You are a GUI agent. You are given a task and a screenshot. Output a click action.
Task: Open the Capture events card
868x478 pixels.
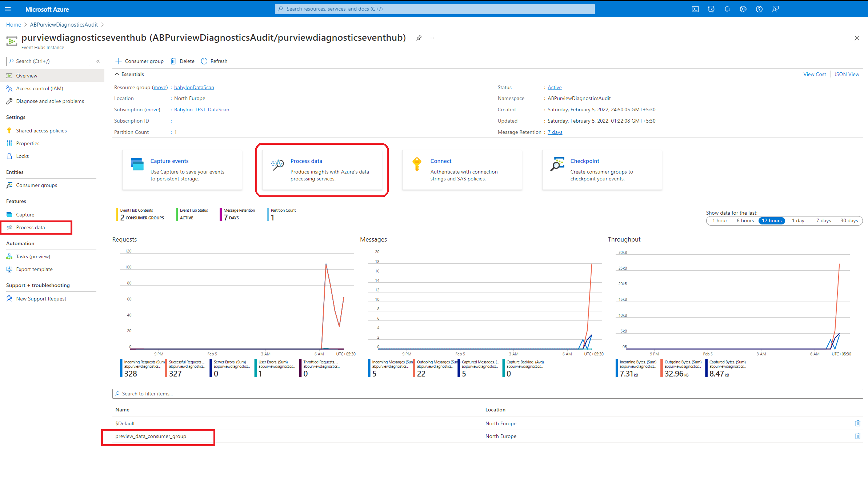point(182,170)
